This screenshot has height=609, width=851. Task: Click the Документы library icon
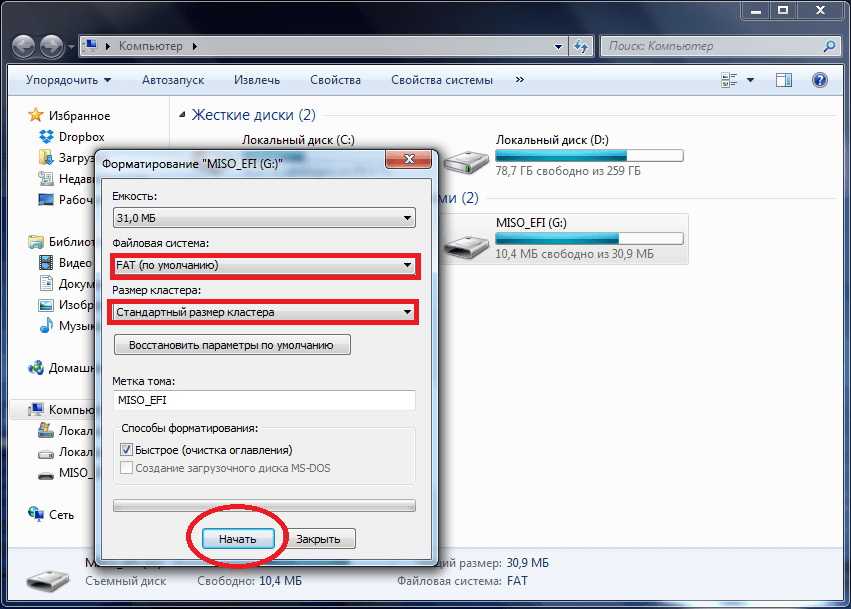click(46, 284)
